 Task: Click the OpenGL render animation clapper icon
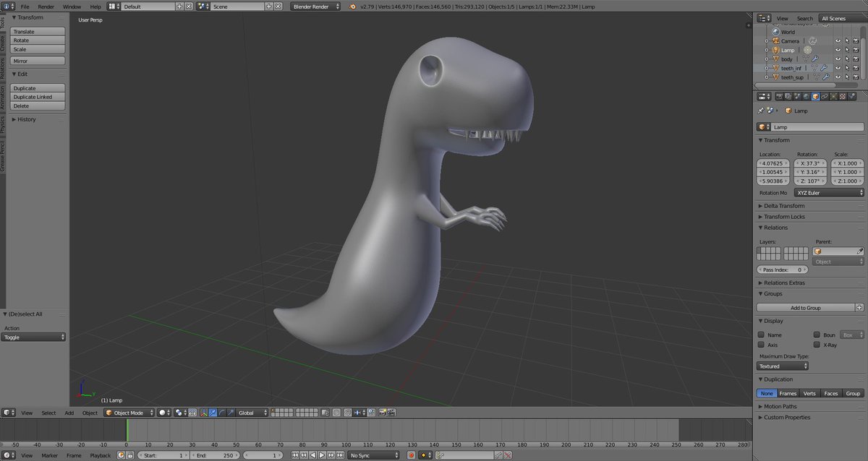pos(391,413)
